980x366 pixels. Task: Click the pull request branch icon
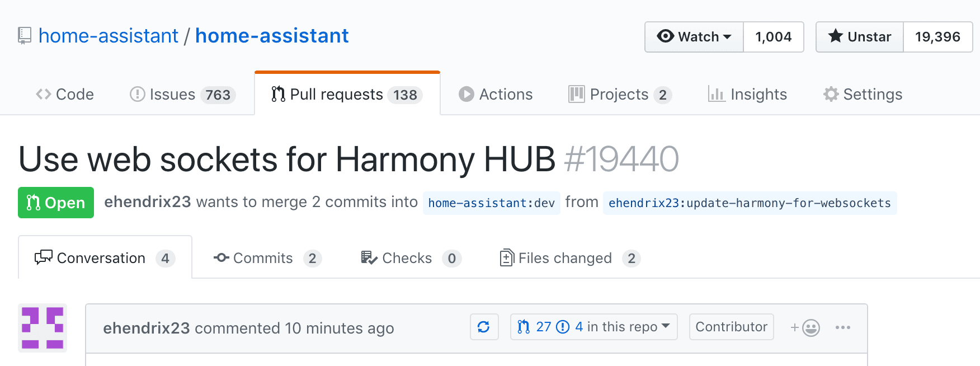pos(524,326)
